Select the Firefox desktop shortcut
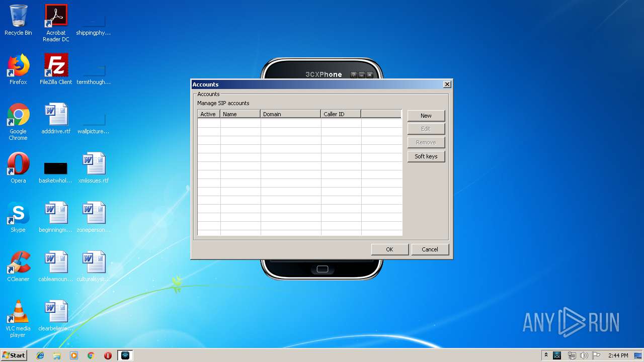This screenshot has height=362, width=644. click(18, 70)
